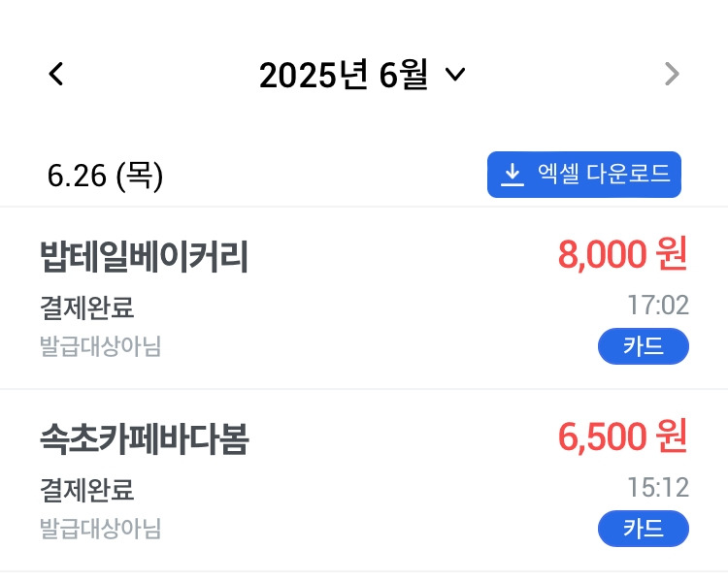Image resolution: width=728 pixels, height=582 pixels.
Task: Click the download arrow icon
Action: click(x=512, y=175)
